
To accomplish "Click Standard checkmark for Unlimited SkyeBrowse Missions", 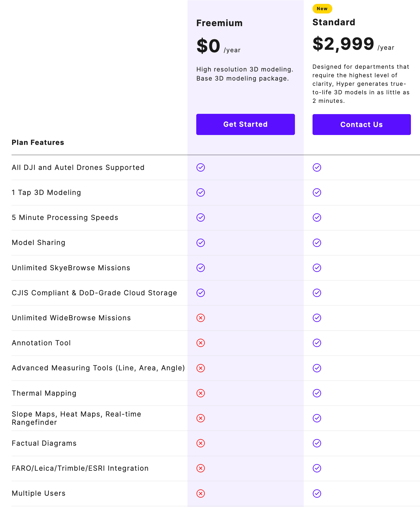I will point(317,268).
